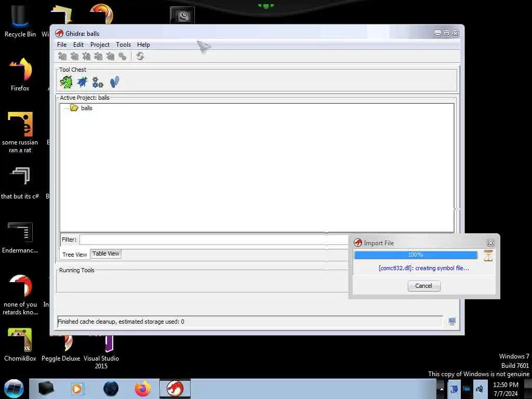Open the Help menu
532x399 pixels.
click(143, 45)
